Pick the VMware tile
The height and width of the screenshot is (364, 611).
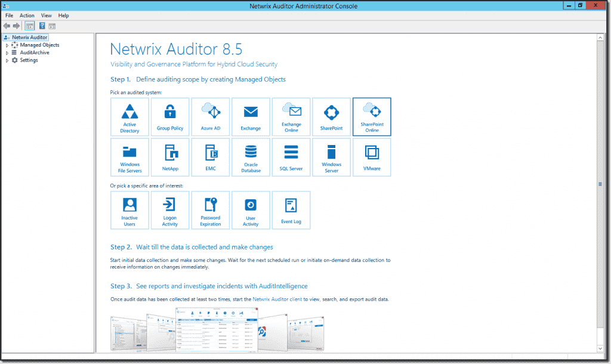coord(372,157)
